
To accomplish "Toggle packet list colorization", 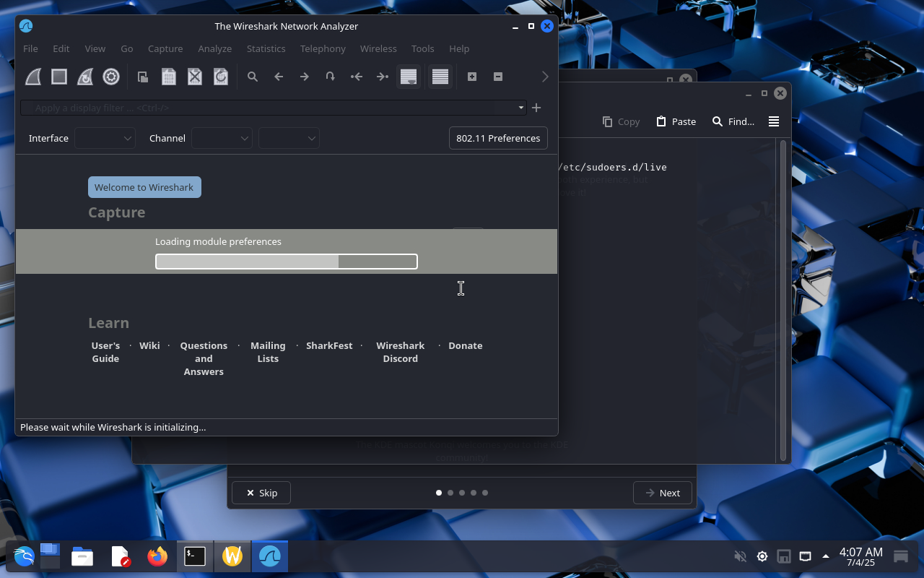I will coord(440,77).
